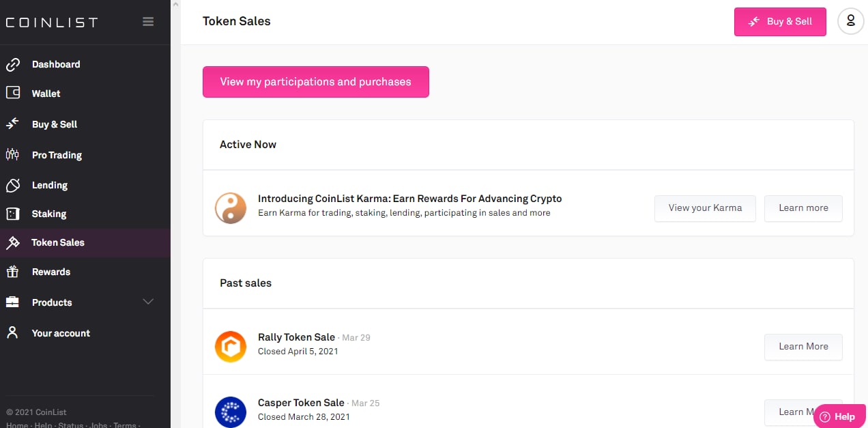
Task: Click the Rally Token Sale title
Action: tap(296, 337)
